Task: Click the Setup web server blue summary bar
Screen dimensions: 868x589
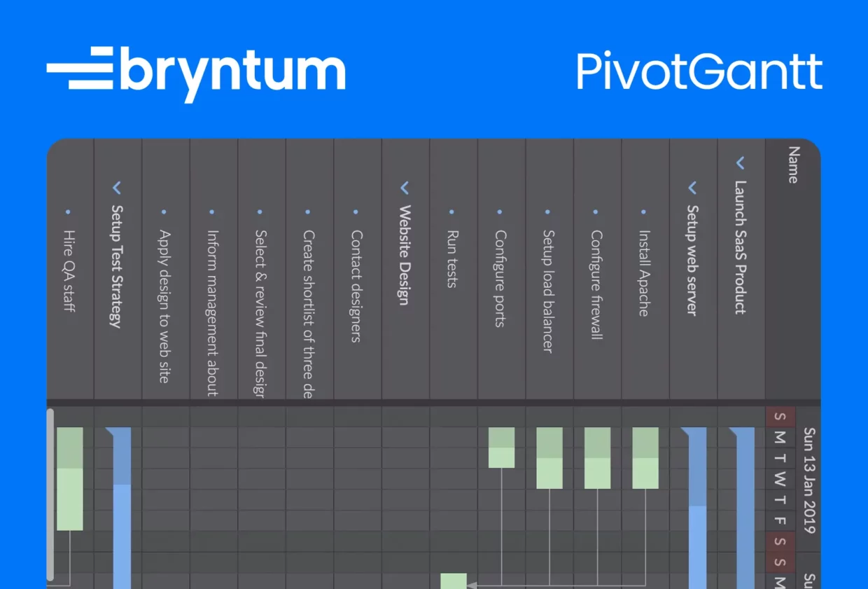Action: 697,508
